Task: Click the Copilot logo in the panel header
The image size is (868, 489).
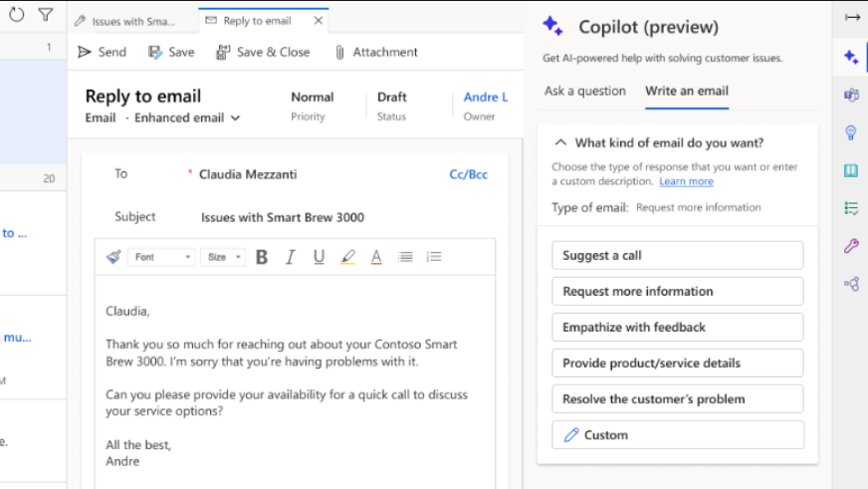Action: click(552, 26)
